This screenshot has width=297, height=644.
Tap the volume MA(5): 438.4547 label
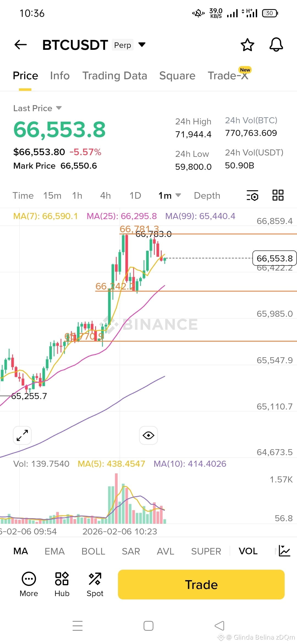[x=111, y=464]
